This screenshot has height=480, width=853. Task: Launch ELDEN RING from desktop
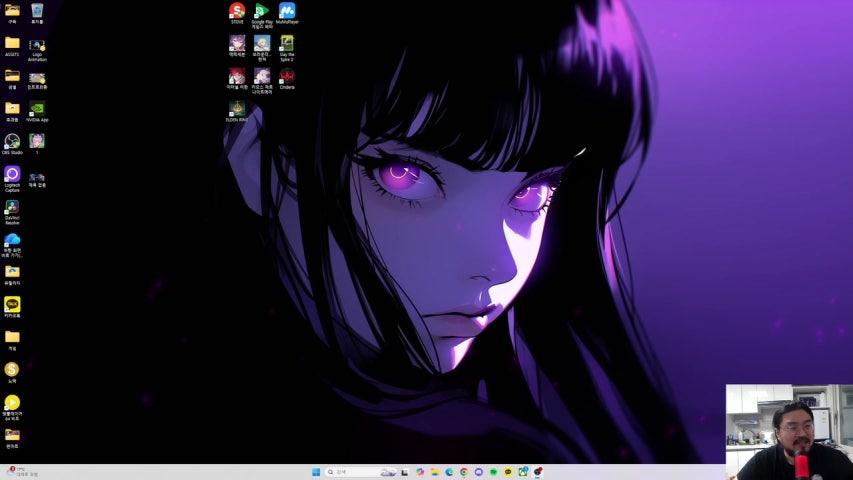[237, 111]
